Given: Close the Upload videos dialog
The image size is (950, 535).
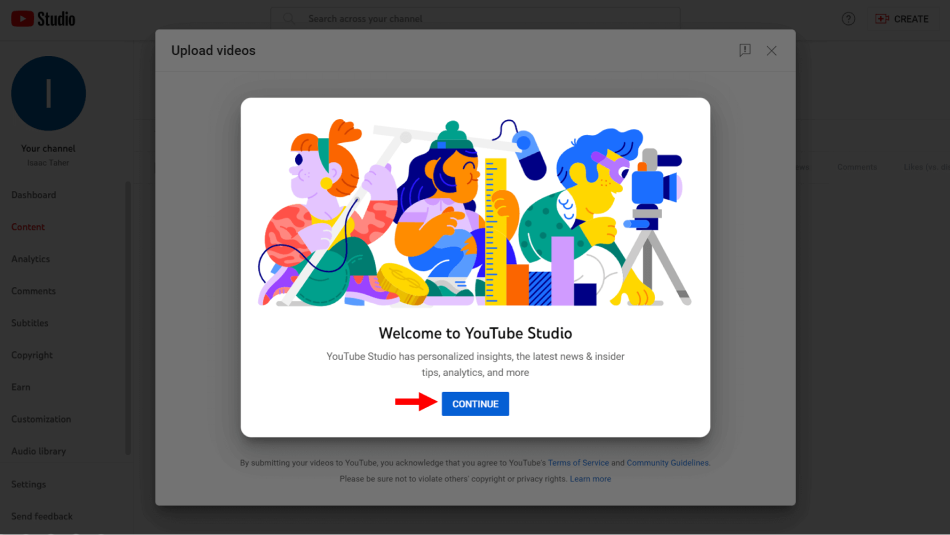Looking at the screenshot, I should tap(771, 51).
